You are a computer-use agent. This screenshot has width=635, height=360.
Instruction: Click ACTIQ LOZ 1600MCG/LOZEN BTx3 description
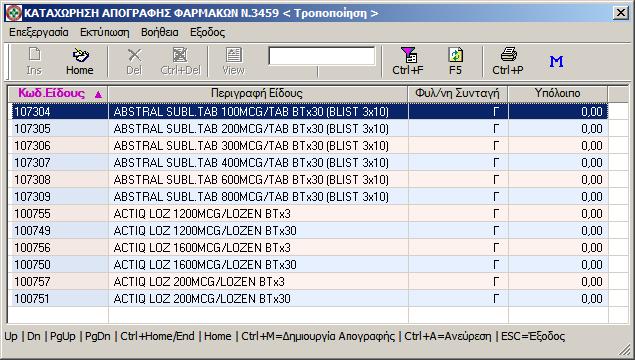pyautogui.click(x=202, y=248)
